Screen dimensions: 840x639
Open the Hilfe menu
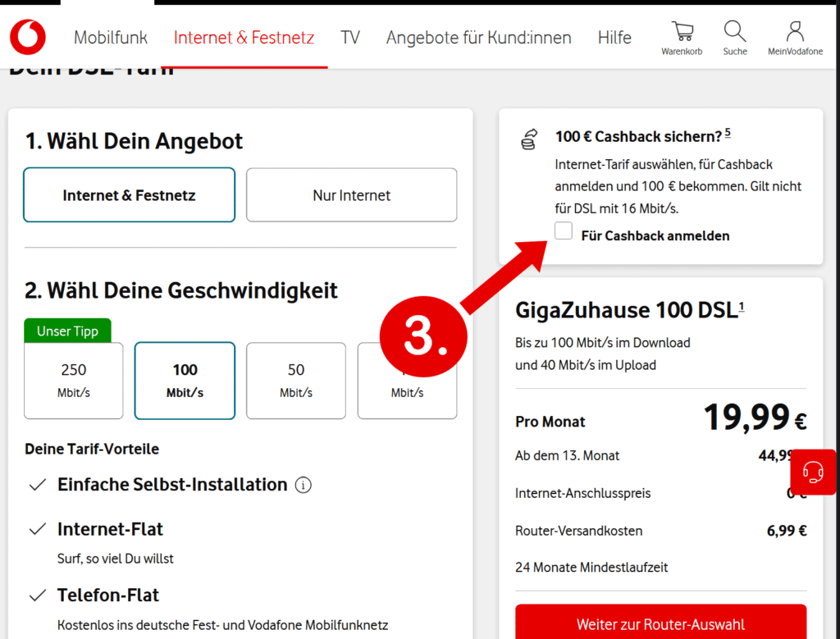click(x=614, y=38)
